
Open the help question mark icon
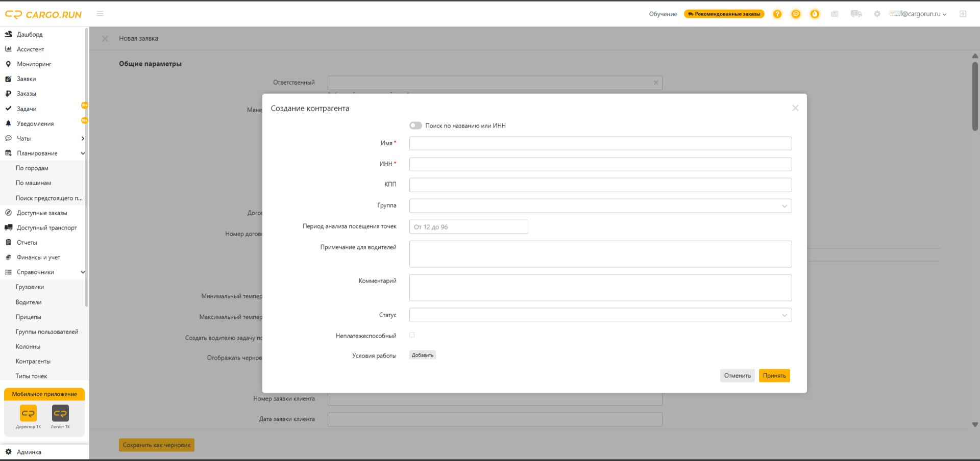click(x=777, y=14)
